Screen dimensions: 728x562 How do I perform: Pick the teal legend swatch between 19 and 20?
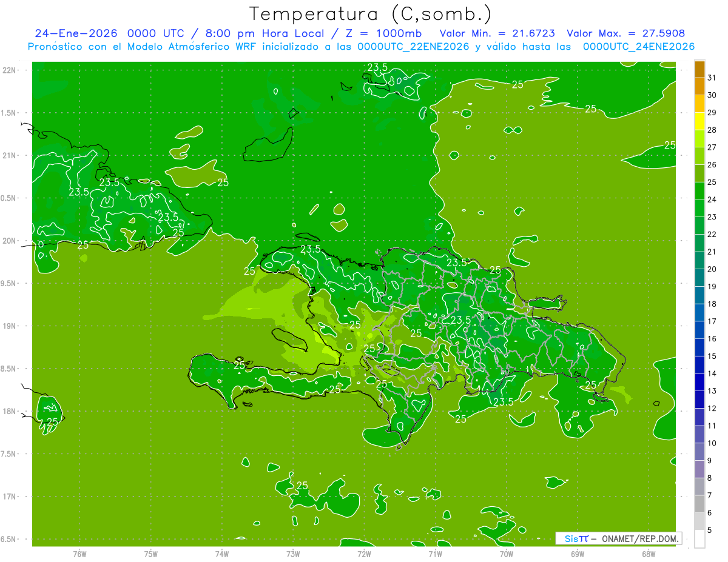coord(699,278)
